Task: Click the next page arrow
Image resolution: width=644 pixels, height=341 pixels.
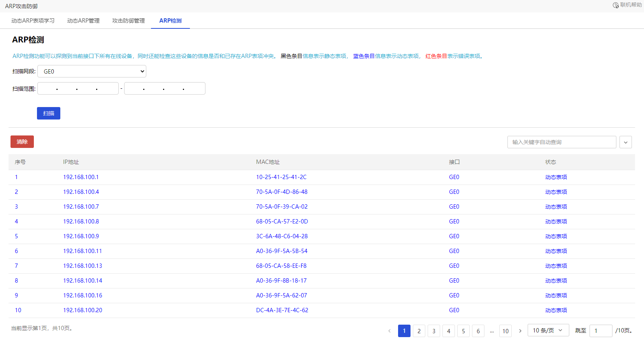Action: (x=520, y=331)
